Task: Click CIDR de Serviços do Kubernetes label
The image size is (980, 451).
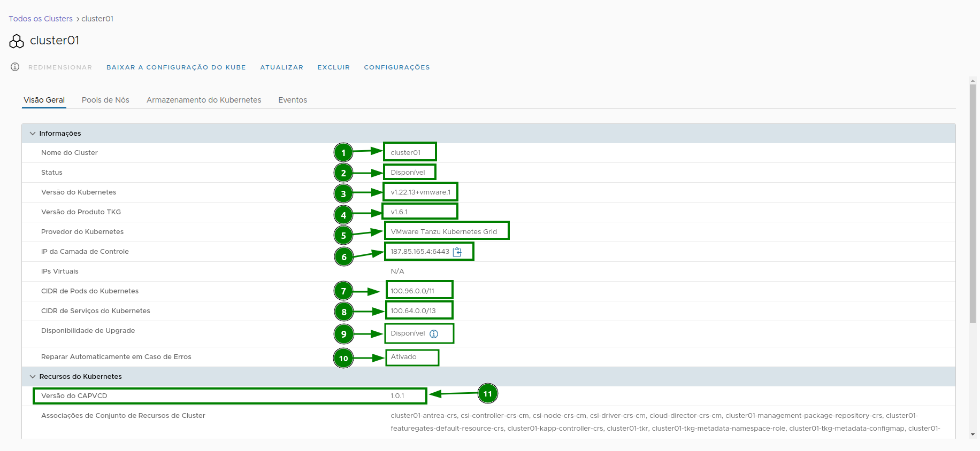Action: point(96,311)
